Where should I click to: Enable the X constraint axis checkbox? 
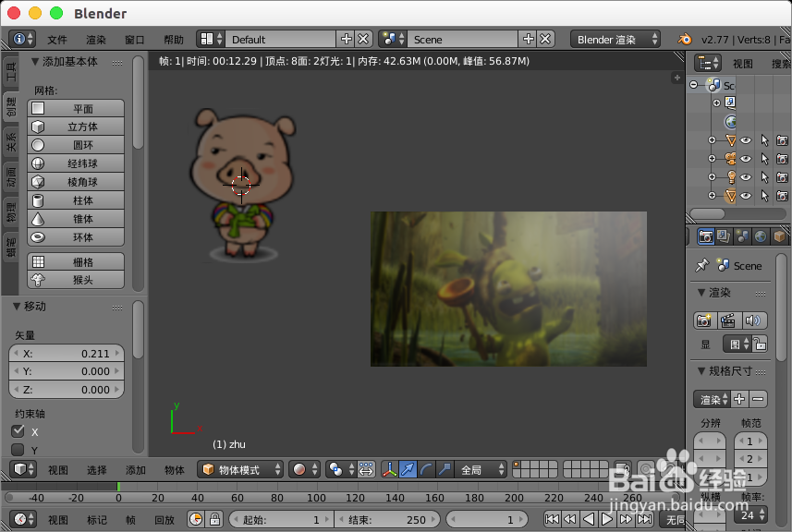tap(18, 430)
